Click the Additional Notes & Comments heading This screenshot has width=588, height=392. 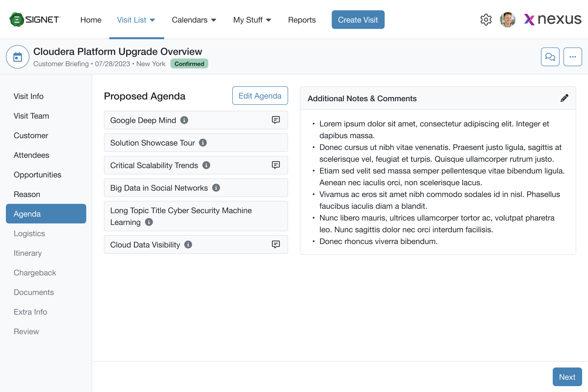pyautogui.click(x=362, y=98)
